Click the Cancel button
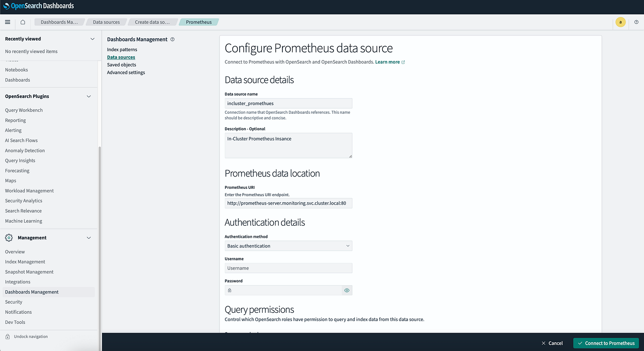The image size is (644, 351). pos(552,343)
